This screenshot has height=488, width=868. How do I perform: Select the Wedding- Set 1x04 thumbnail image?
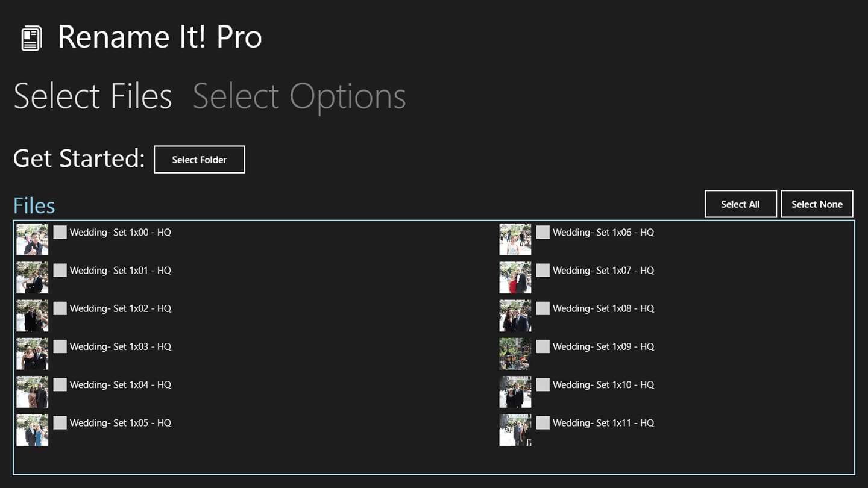(x=33, y=392)
